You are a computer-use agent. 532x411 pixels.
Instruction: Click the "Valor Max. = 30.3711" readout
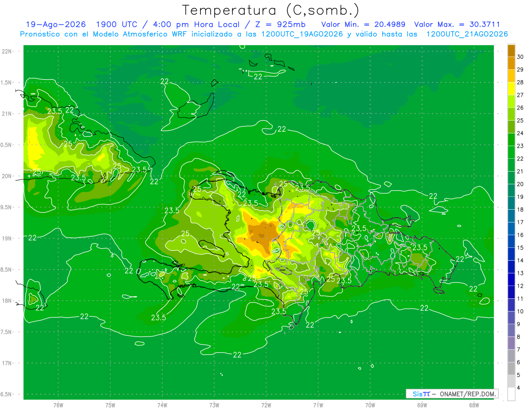pos(457,24)
